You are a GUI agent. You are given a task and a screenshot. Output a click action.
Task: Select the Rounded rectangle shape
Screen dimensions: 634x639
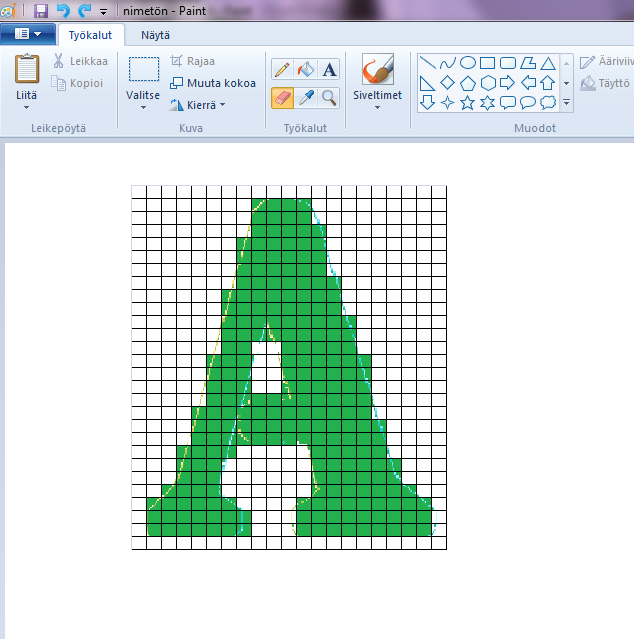tap(508, 63)
